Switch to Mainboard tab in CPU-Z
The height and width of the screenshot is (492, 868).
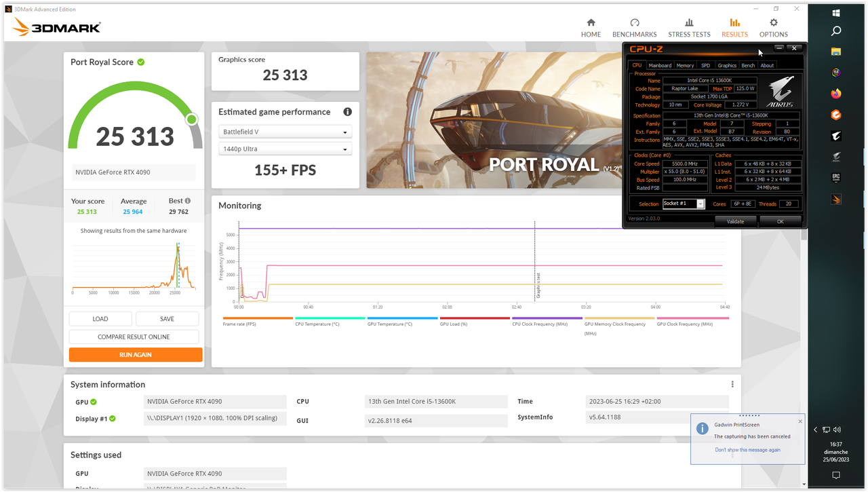[x=660, y=65]
